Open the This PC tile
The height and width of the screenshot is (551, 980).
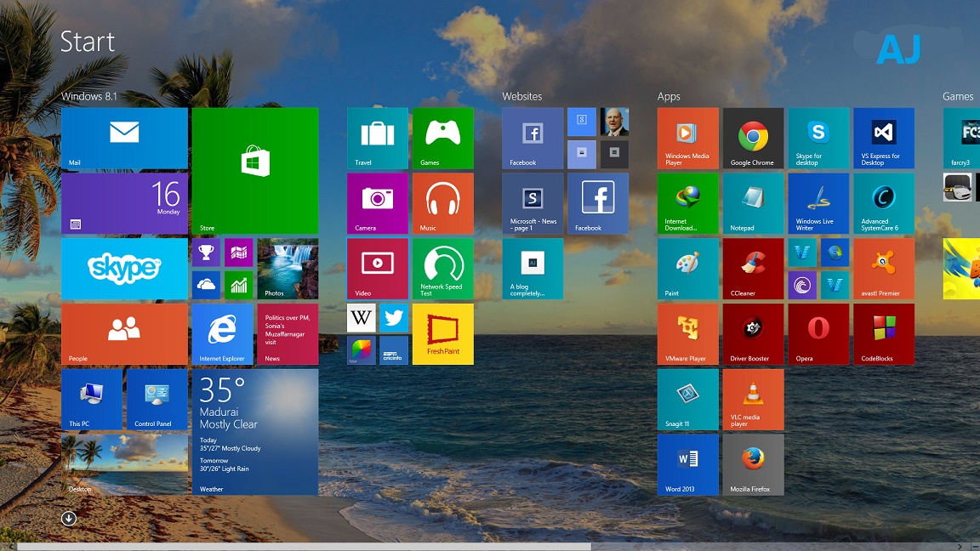point(92,399)
